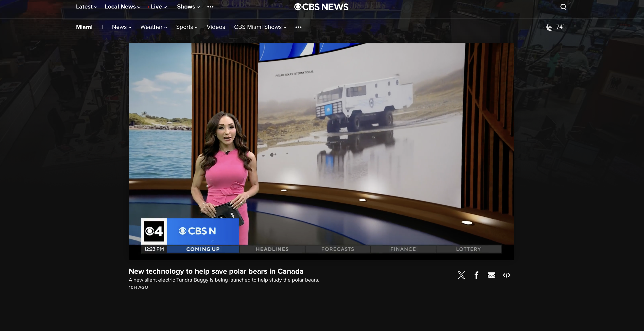This screenshot has width=644, height=331.
Task: Open the Sports menu in Miami nav
Action: pyautogui.click(x=187, y=27)
